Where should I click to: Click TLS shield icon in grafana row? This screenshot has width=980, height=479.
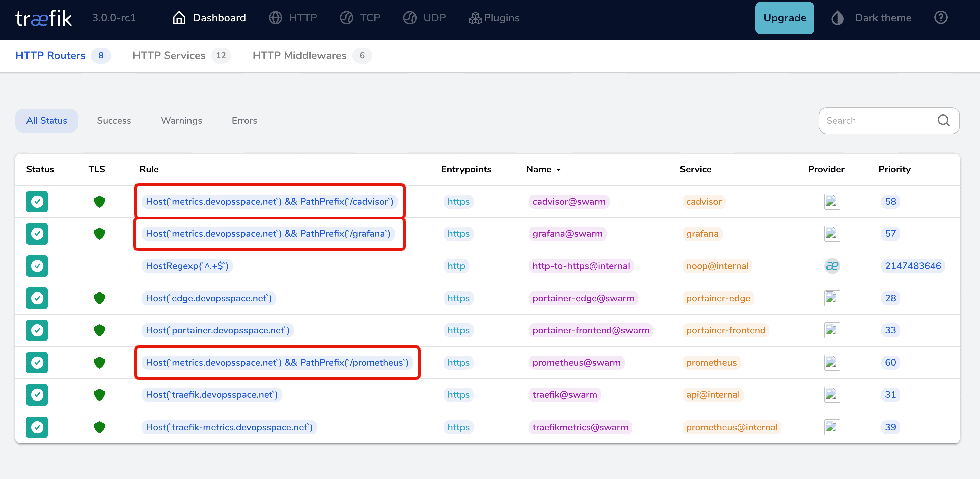coord(99,233)
